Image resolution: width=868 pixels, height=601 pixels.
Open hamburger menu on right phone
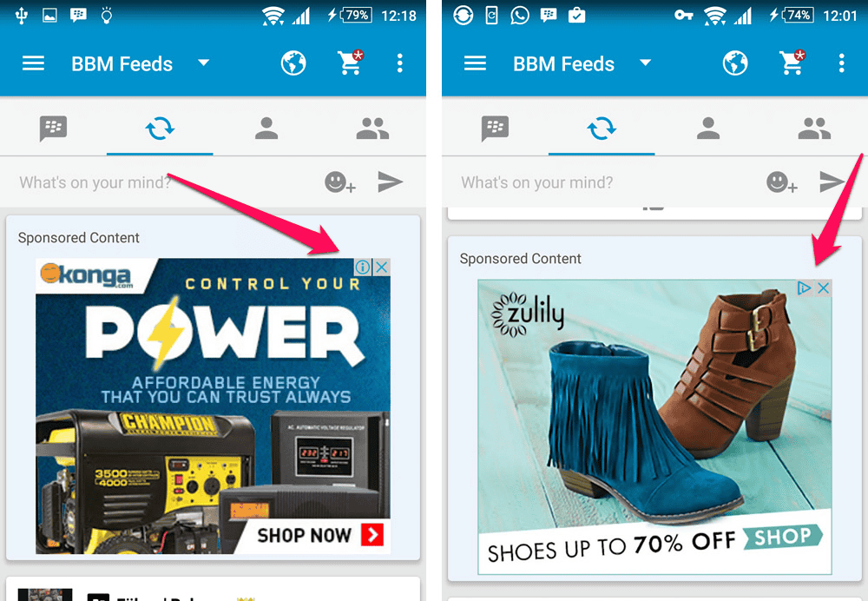pos(475,63)
